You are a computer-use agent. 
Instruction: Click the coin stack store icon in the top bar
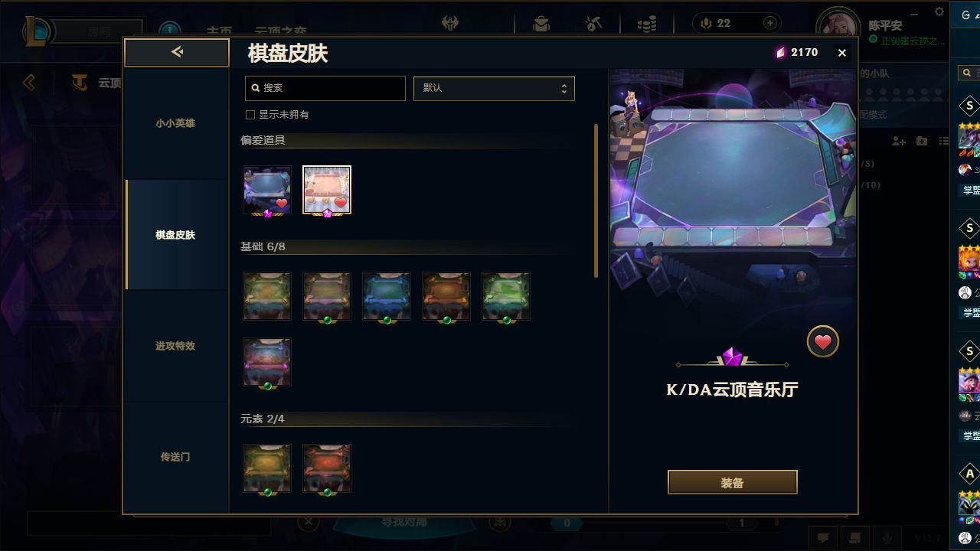point(647,24)
